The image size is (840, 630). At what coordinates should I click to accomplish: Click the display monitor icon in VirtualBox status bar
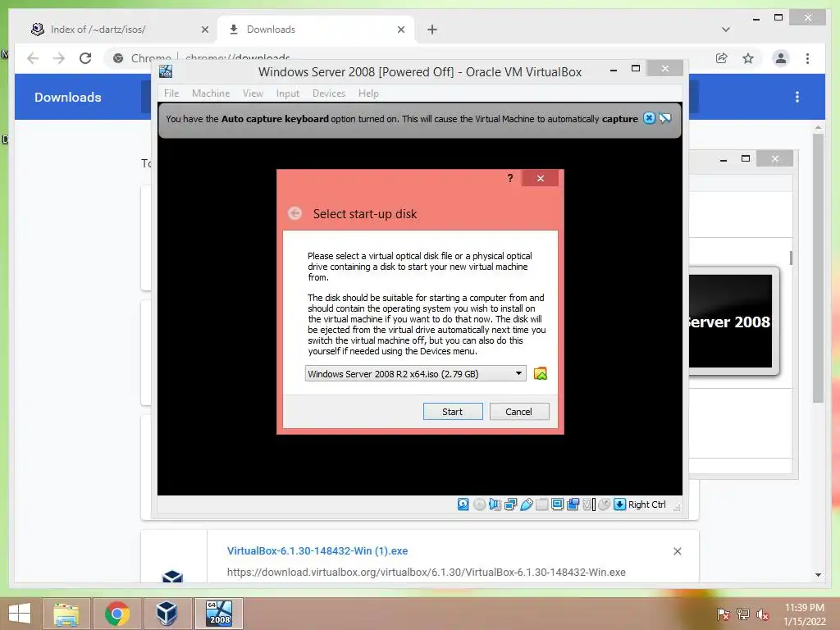pyautogui.click(x=557, y=504)
